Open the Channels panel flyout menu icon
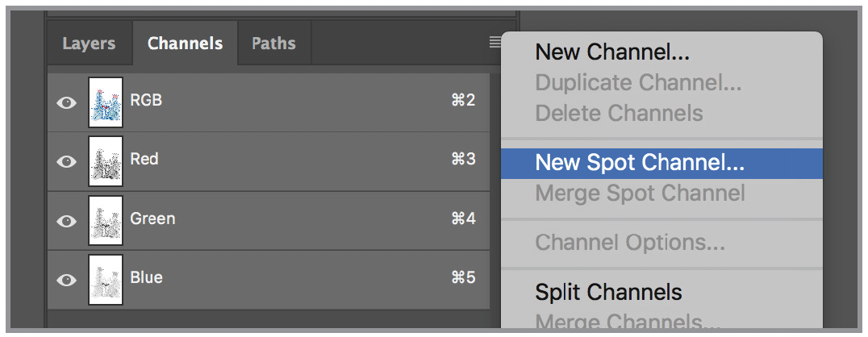Screen dimensions: 868x337 pos(495,43)
